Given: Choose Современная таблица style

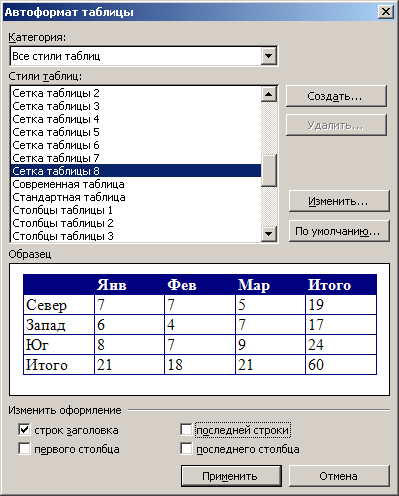Looking at the screenshot, I should (136, 184).
